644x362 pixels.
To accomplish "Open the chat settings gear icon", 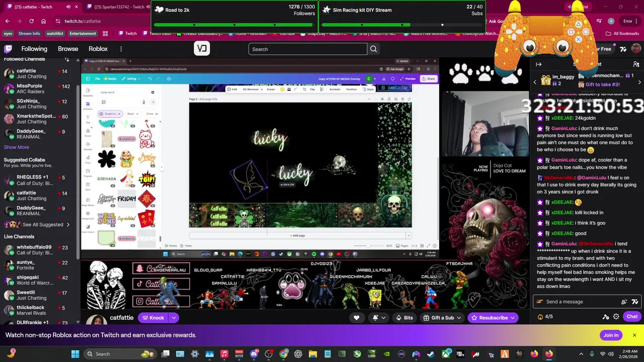I will (x=616, y=317).
